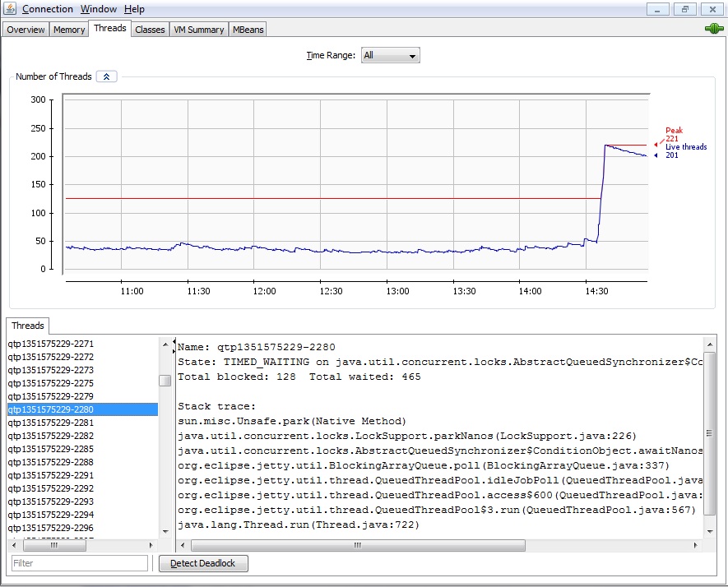Switch to the VM Summary tab

[198, 30]
